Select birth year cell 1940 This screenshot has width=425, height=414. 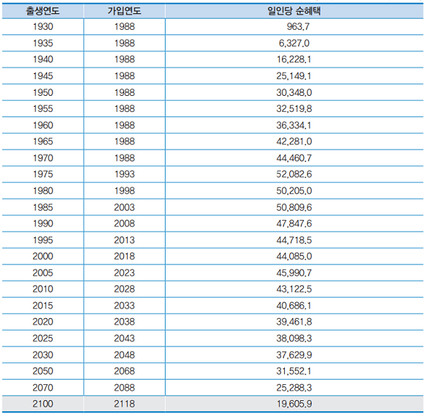(43, 59)
